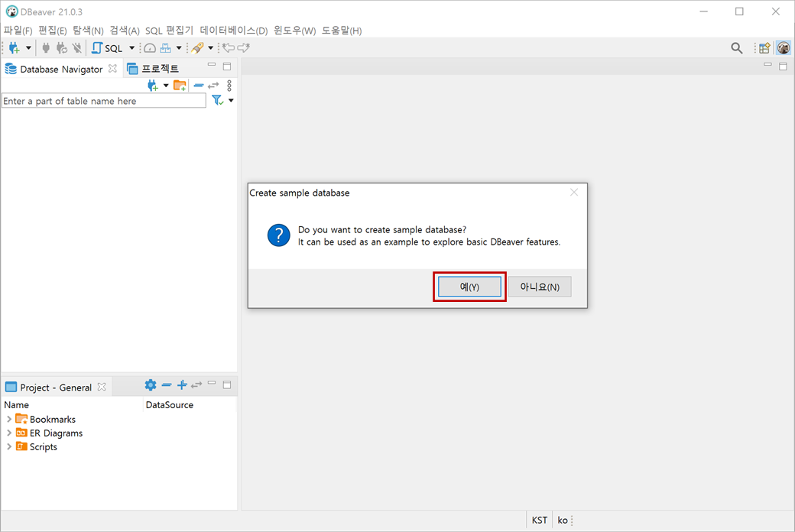Click the dashboard gauge icon

[150, 48]
